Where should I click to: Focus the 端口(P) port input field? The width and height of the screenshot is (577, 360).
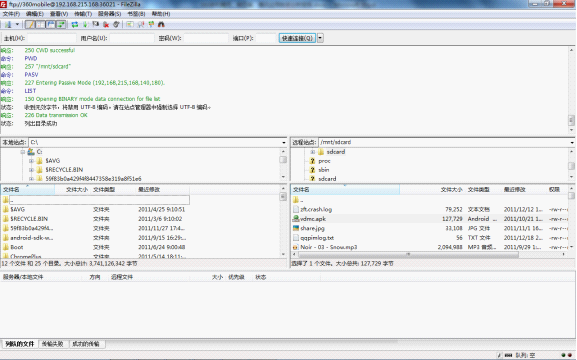(266, 38)
